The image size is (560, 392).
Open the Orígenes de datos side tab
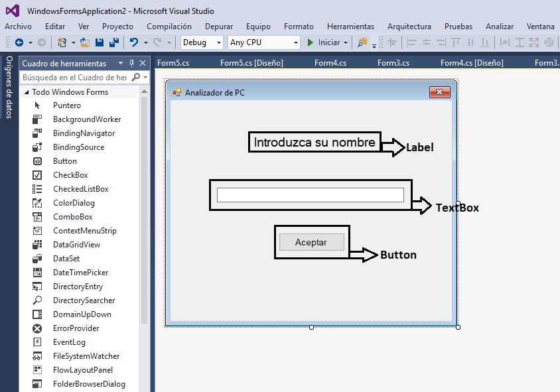[9, 87]
